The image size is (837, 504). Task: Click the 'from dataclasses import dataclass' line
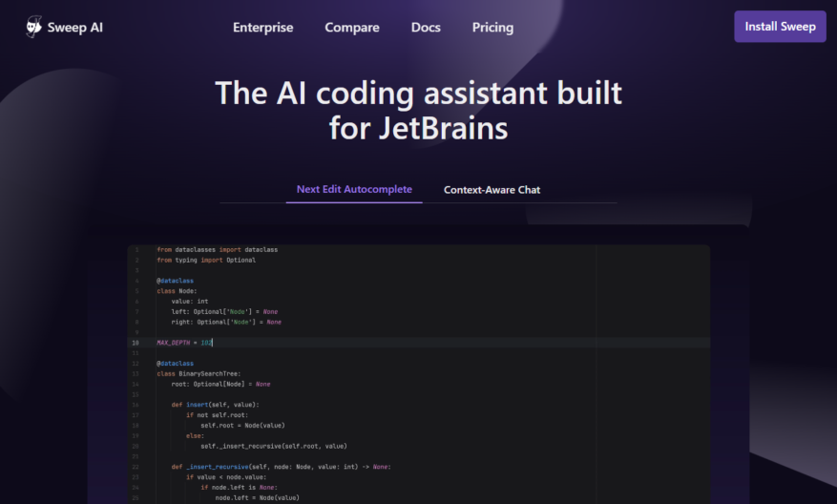click(x=218, y=249)
